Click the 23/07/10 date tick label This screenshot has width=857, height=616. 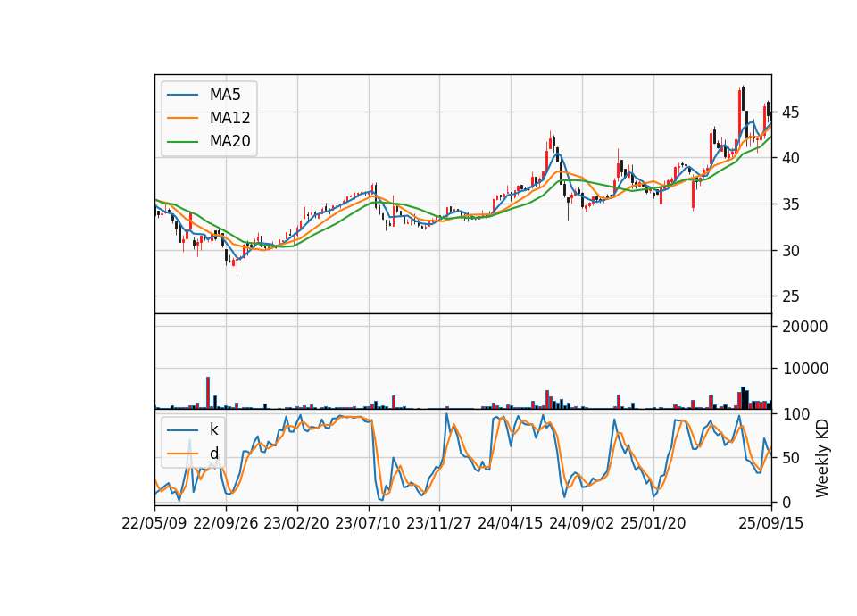click(368, 523)
